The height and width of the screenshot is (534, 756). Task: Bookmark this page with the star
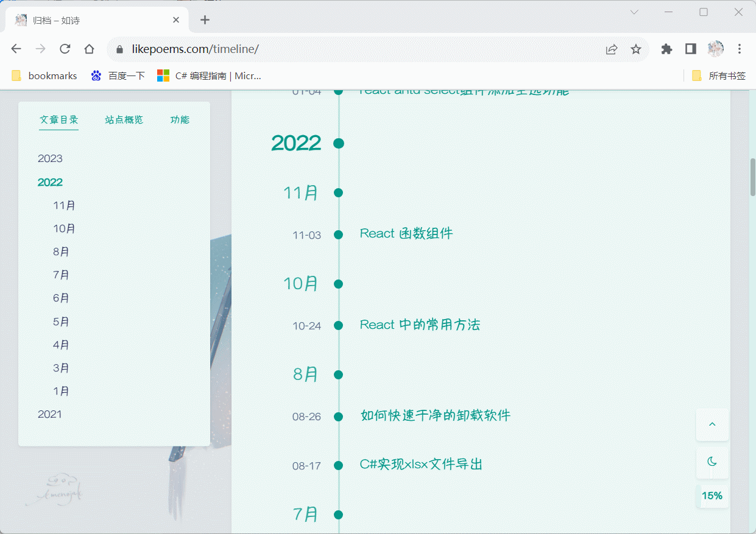tap(636, 49)
